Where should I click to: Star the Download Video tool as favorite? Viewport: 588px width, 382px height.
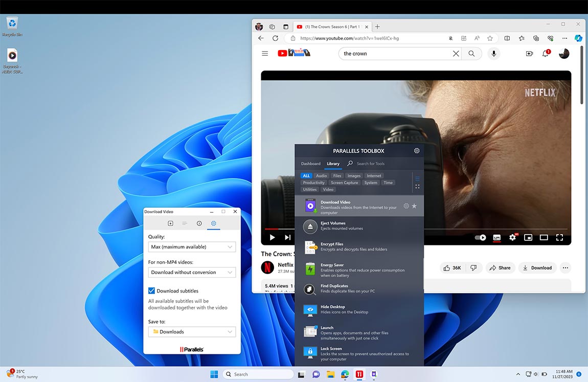pyautogui.click(x=415, y=205)
